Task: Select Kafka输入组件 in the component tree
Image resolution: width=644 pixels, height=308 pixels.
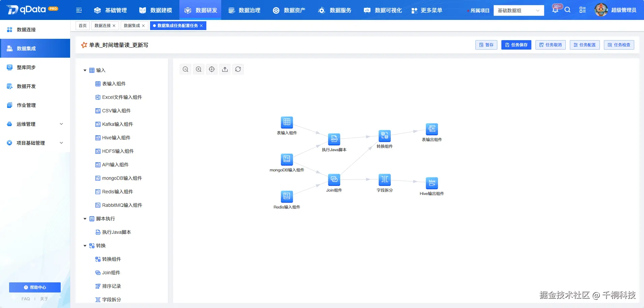Action: 114,124
